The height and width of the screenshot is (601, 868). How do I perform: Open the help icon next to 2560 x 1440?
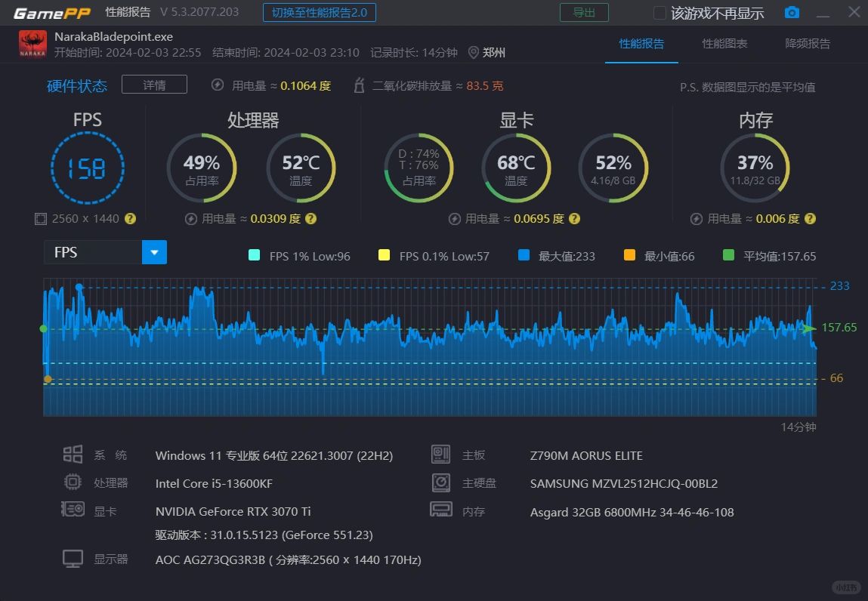pyautogui.click(x=130, y=219)
